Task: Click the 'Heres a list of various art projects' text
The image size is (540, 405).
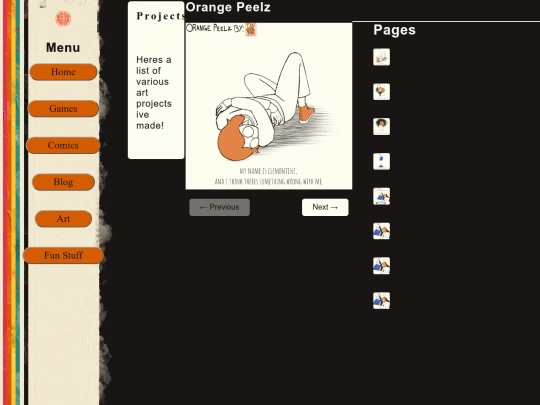Action: pyautogui.click(x=154, y=93)
